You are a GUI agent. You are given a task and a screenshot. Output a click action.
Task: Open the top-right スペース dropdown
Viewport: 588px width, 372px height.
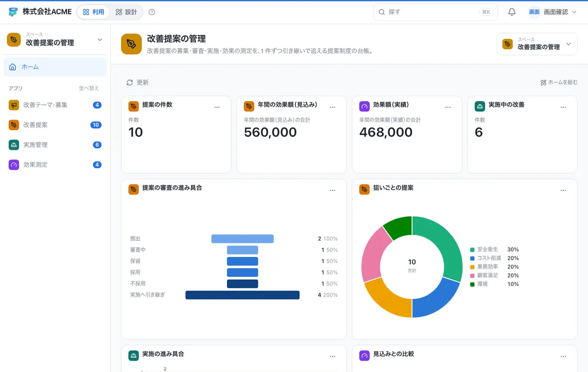tap(537, 44)
